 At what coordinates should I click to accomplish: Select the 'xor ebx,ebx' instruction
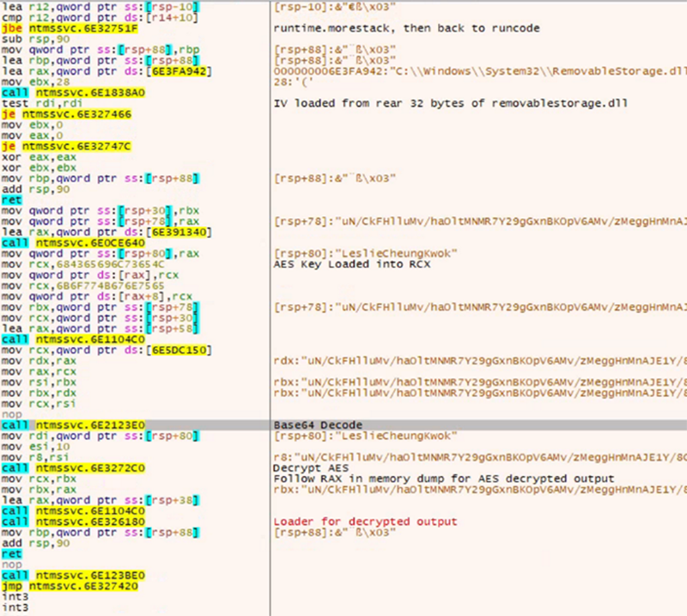[39, 168]
